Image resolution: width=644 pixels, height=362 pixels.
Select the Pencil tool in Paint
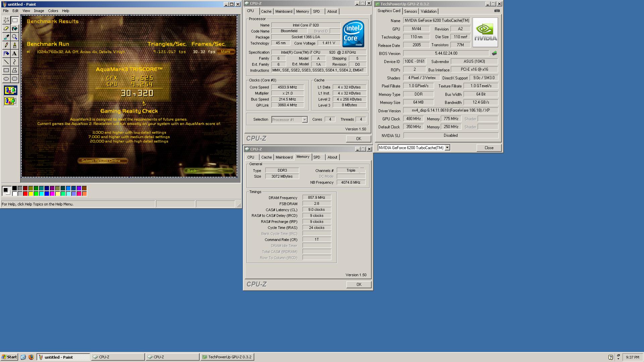coord(6,45)
